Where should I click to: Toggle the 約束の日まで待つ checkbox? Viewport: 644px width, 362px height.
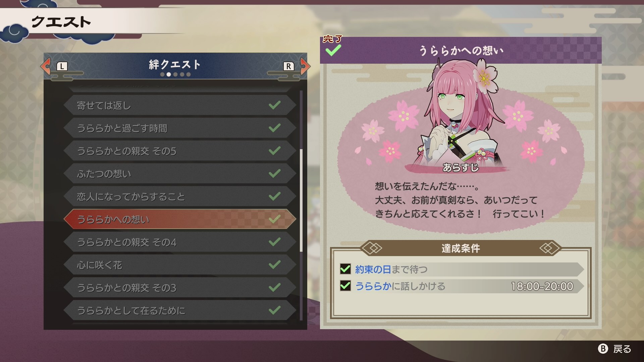(x=345, y=269)
